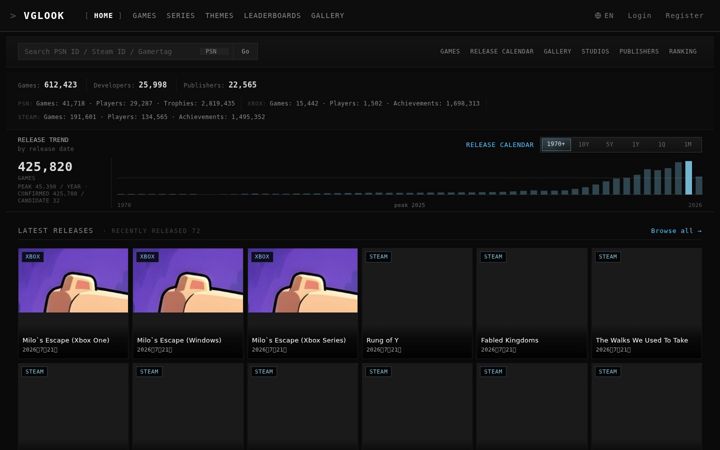Open the LEADERBOARDS page
Viewport: 720px width, 450px height.
click(272, 16)
